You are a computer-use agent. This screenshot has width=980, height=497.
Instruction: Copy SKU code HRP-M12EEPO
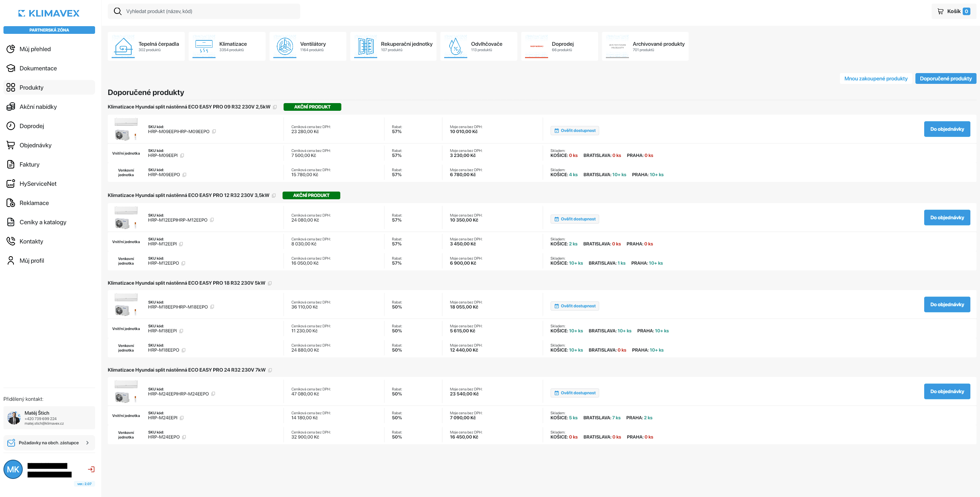click(x=183, y=264)
